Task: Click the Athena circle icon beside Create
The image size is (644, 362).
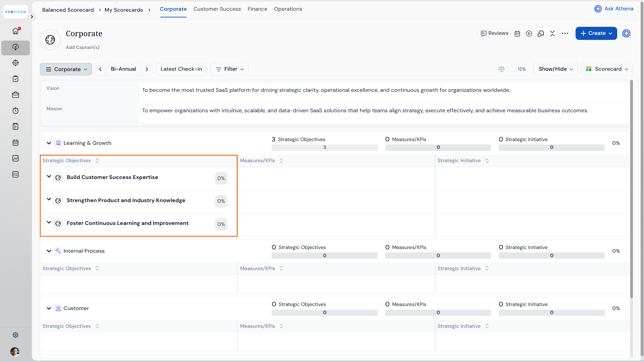Action: pos(626,34)
